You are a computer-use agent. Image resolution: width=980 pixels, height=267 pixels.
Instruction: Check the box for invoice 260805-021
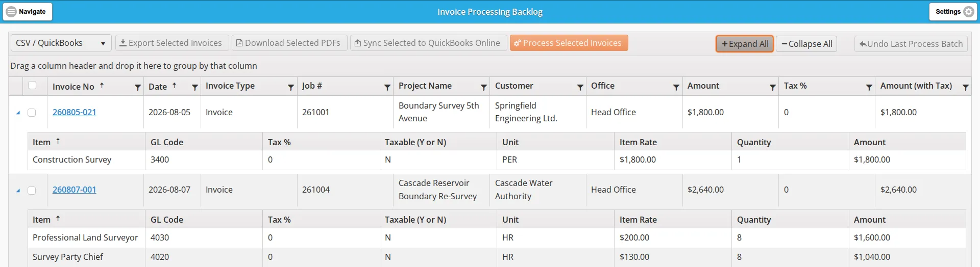32,113
